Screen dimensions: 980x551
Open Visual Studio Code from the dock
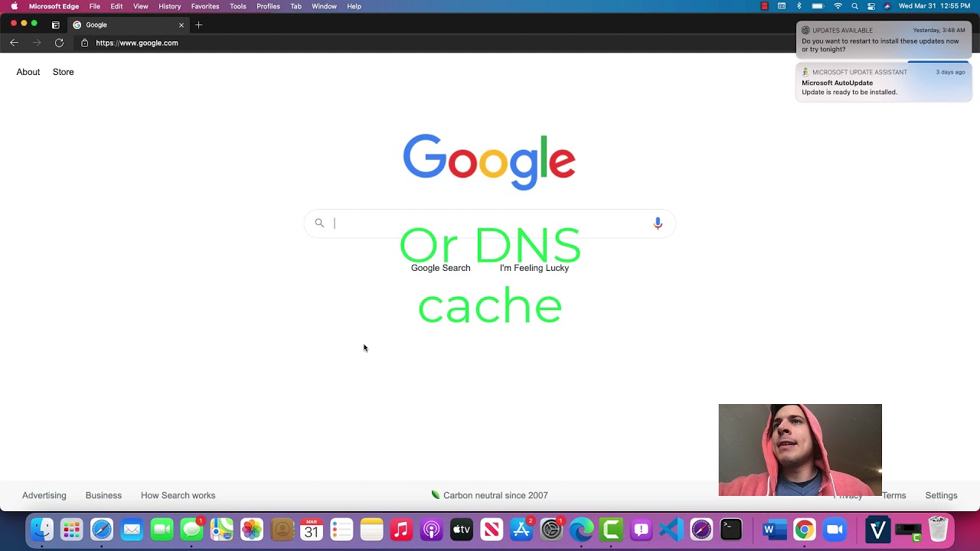coord(671,529)
